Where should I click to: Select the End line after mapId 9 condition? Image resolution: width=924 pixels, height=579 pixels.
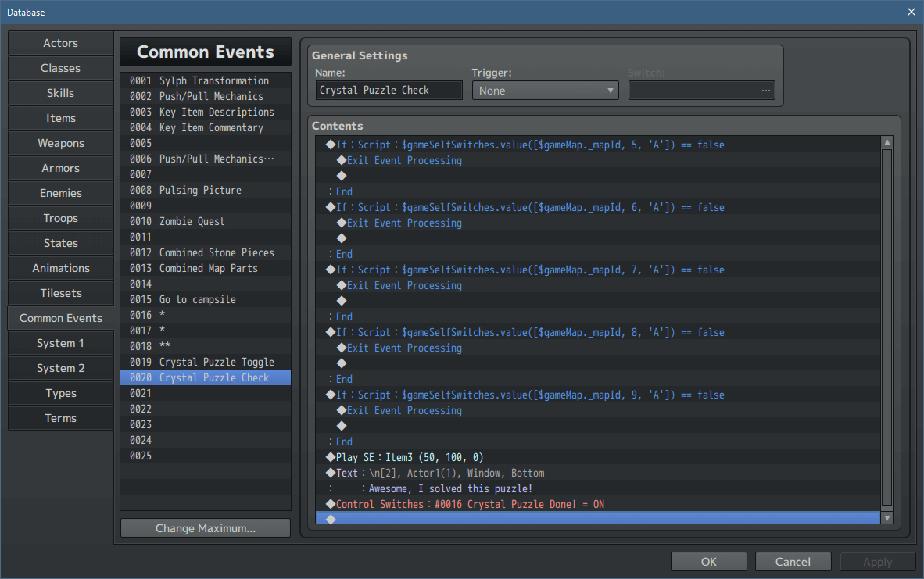pos(598,441)
